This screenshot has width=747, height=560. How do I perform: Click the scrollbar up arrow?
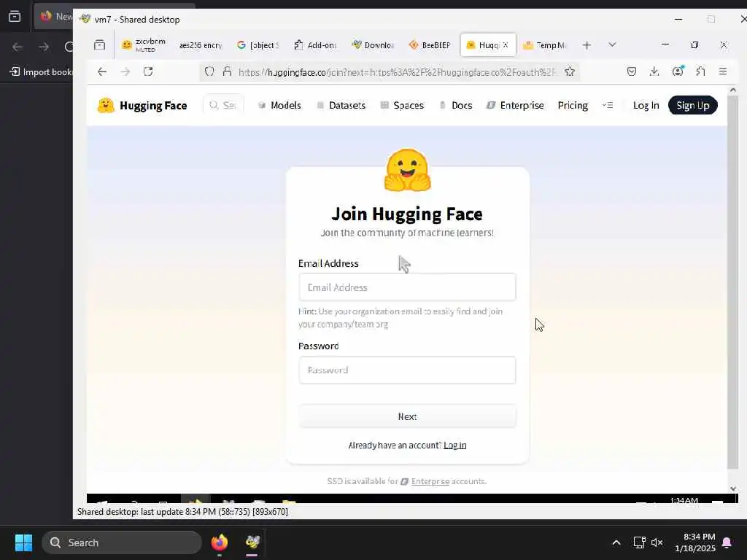(x=732, y=90)
